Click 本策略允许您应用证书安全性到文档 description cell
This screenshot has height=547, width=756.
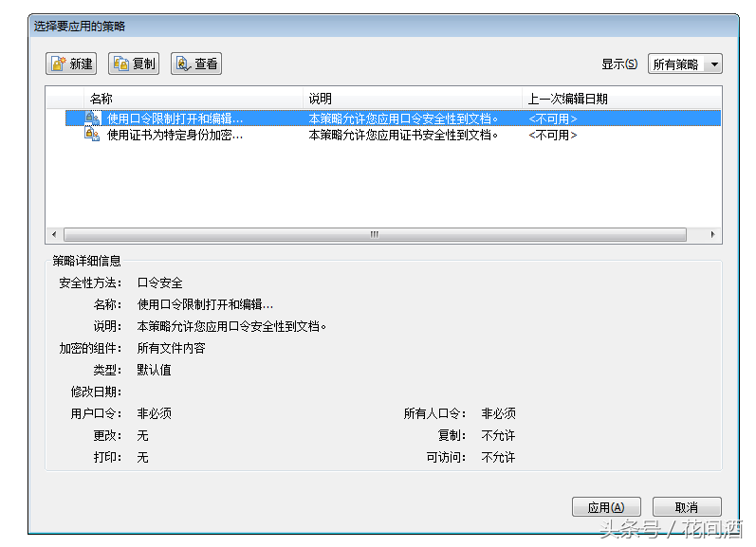(x=403, y=136)
